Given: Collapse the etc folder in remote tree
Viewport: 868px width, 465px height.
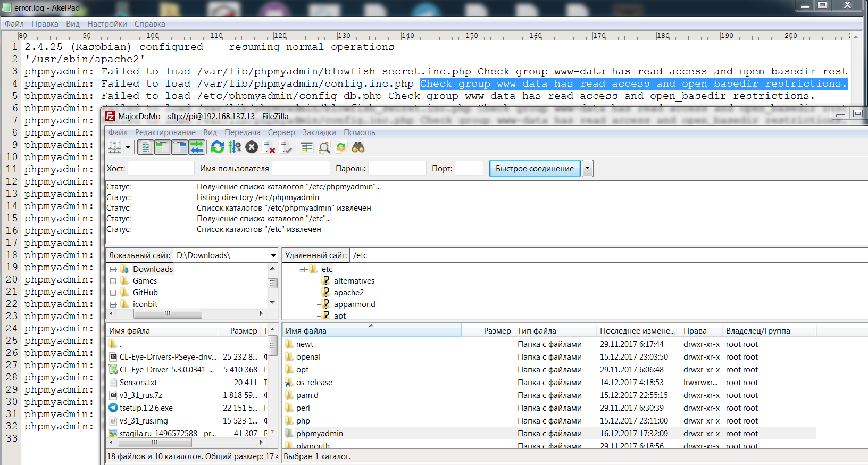Looking at the screenshot, I should [x=302, y=269].
